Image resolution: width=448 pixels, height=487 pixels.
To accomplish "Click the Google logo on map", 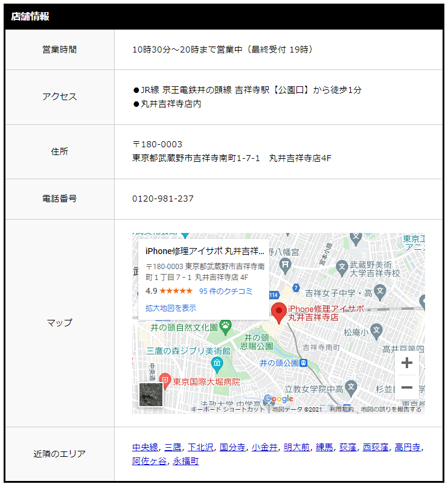I will pos(278,399).
